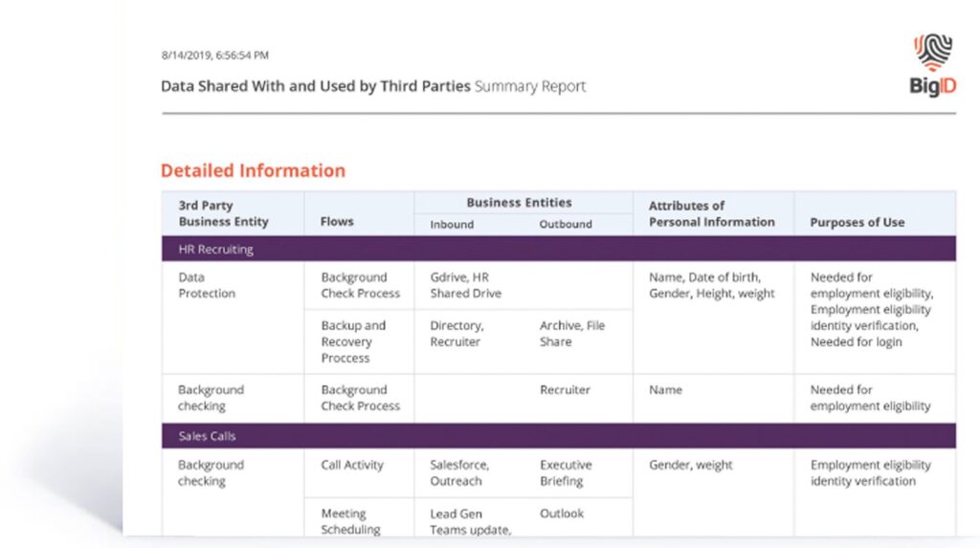Collapse the HR Recruiting section row
The image size is (980, 548).
point(215,249)
